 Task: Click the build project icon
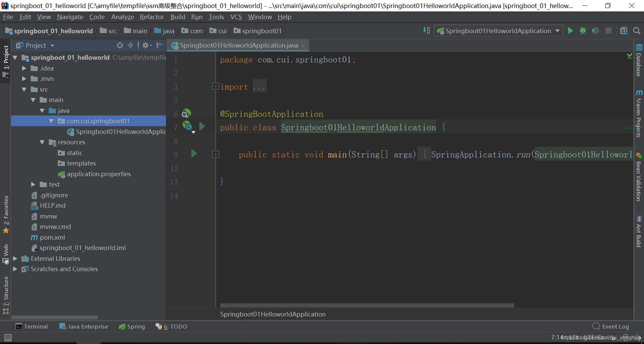[x=427, y=31]
